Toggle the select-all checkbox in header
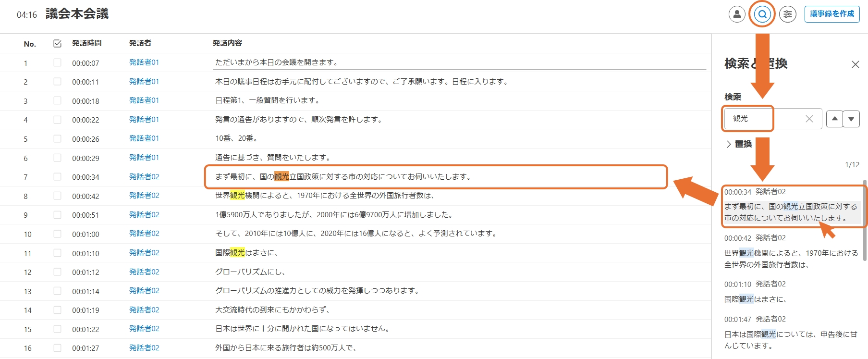The height and width of the screenshot is (359, 868). [x=57, y=44]
